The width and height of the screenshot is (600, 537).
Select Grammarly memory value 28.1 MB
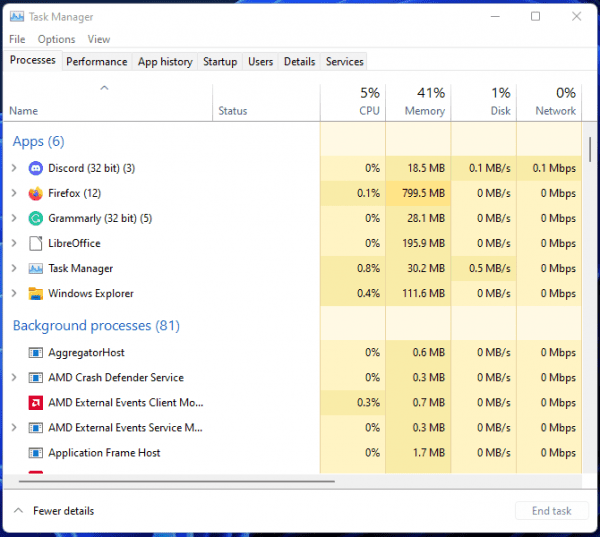coord(426,219)
